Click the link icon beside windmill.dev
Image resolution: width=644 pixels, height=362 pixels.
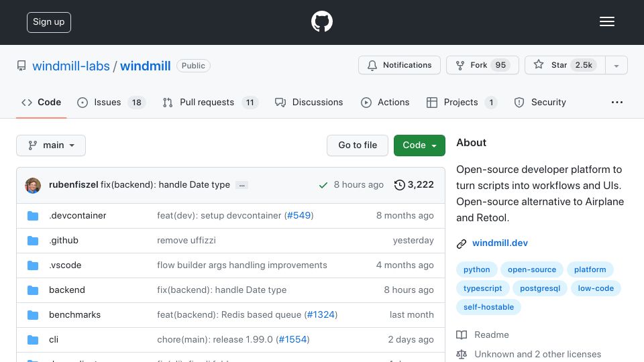[462, 244]
